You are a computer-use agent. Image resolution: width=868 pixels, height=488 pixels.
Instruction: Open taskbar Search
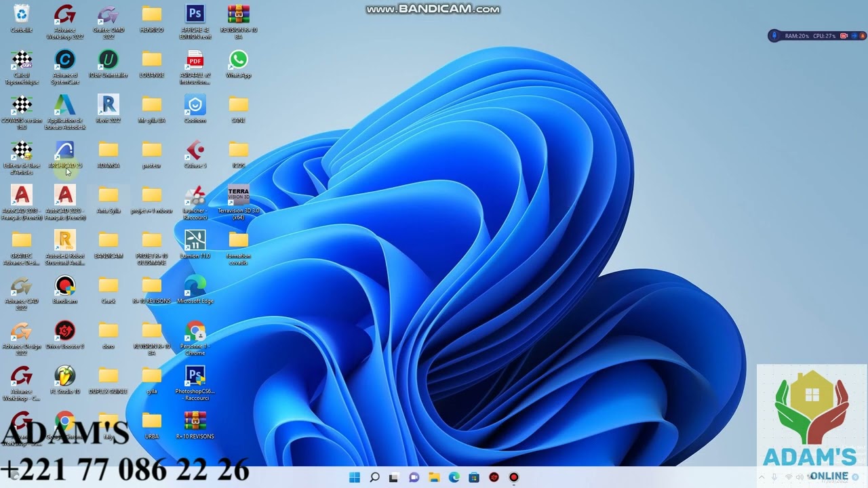point(374,477)
